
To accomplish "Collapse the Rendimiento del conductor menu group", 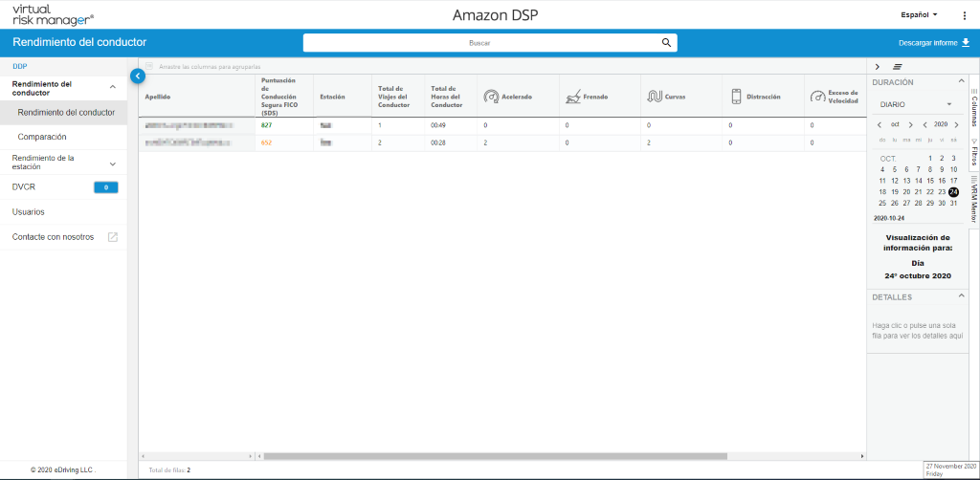I will pyautogui.click(x=113, y=87).
